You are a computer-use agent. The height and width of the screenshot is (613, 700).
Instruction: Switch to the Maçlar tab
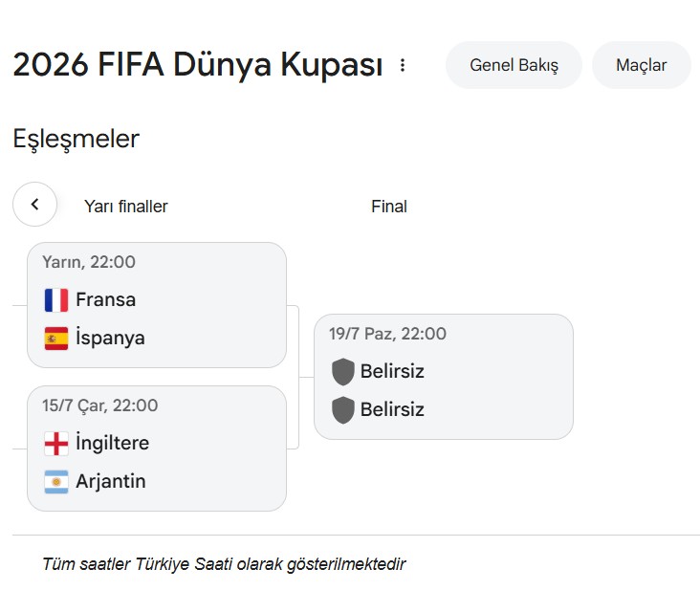pyautogui.click(x=641, y=65)
